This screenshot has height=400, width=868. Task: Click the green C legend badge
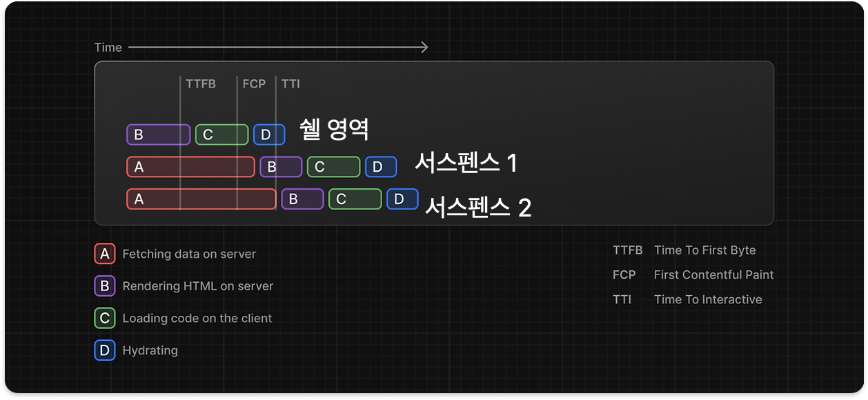tap(105, 318)
